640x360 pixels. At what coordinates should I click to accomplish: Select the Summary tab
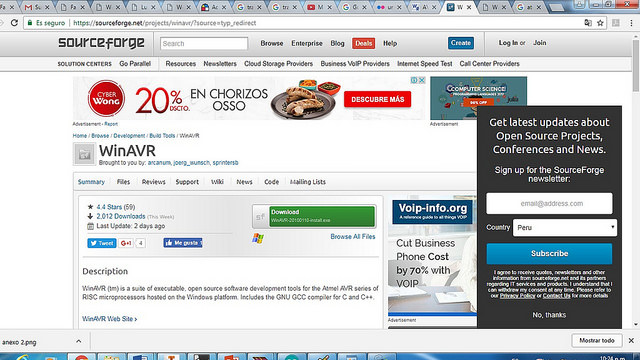coord(91,182)
